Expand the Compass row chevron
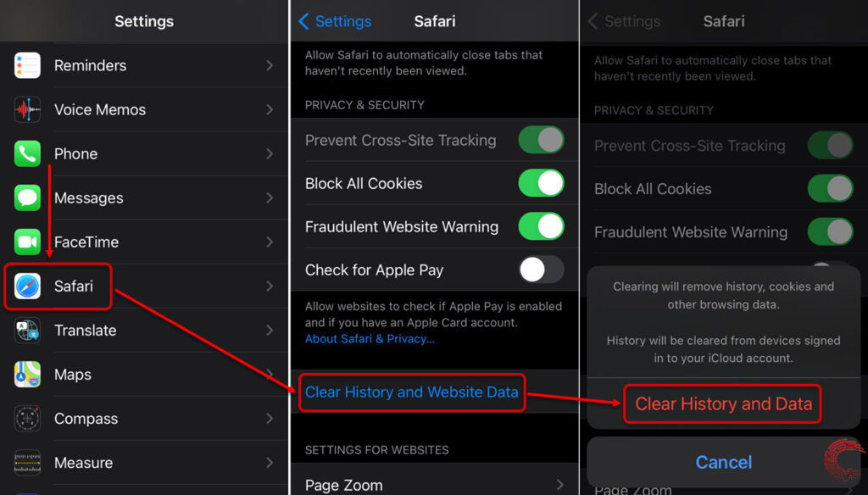The image size is (868, 495). pos(270,419)
